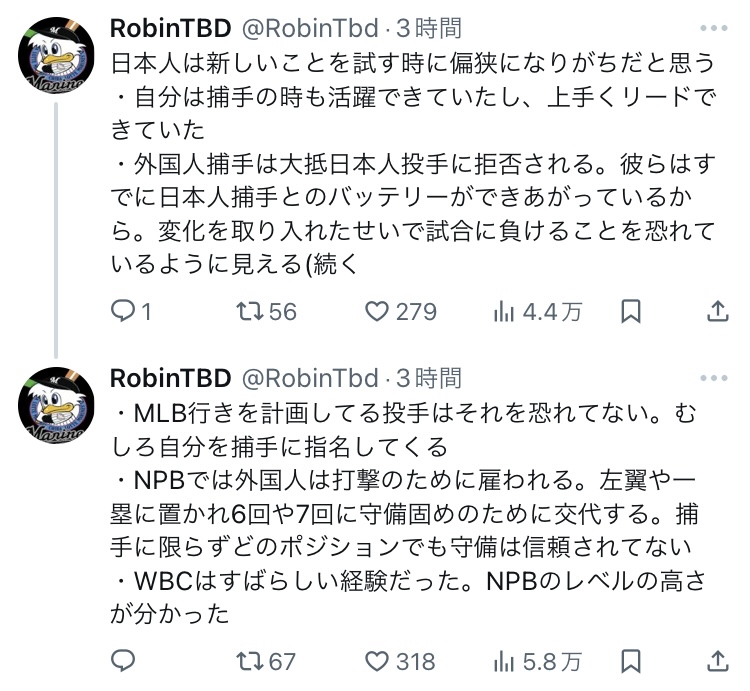Image resolution: width=750 pixels, height=691 pixels.
Task: Bookmark the first tweet
Action: pos(631,312)
